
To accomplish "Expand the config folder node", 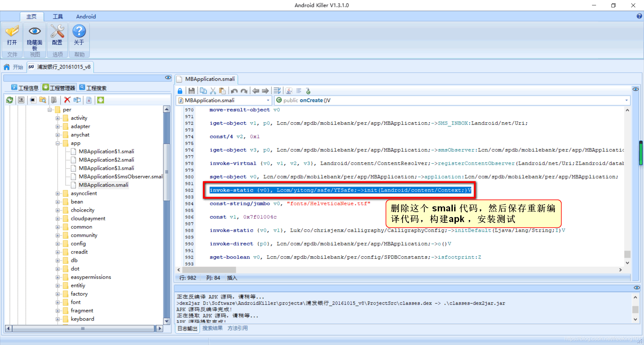I will [58, 244].
